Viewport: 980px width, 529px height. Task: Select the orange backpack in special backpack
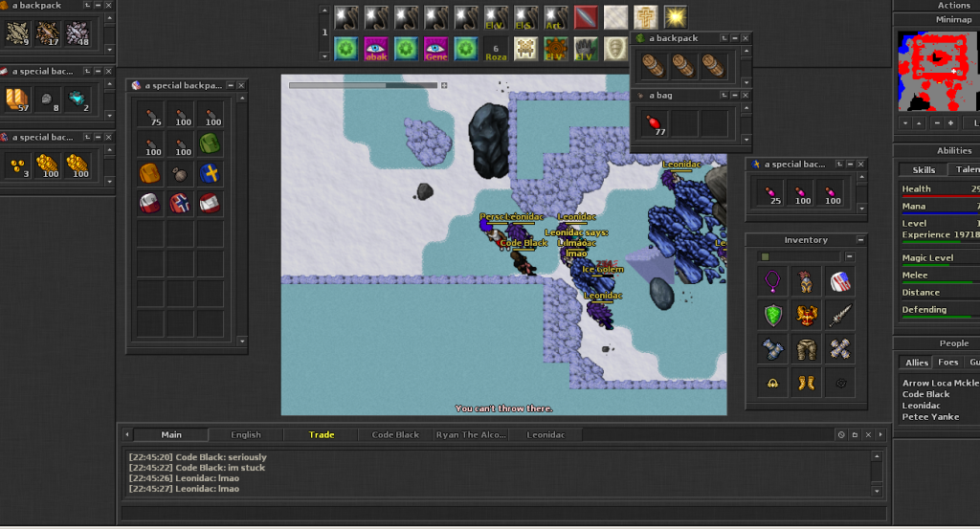click(x=150, y=174)
